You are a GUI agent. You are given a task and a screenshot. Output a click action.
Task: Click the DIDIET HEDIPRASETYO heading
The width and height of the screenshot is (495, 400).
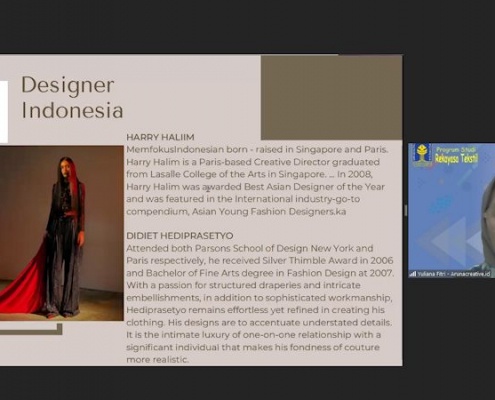(x=180, y=236)
